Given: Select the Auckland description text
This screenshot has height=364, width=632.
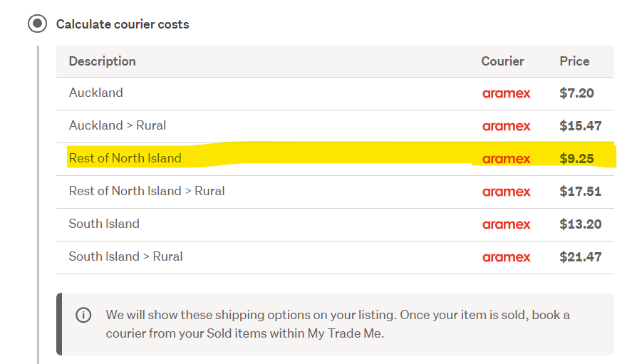Looking at the screenshot, I should (x=95, y=93).
